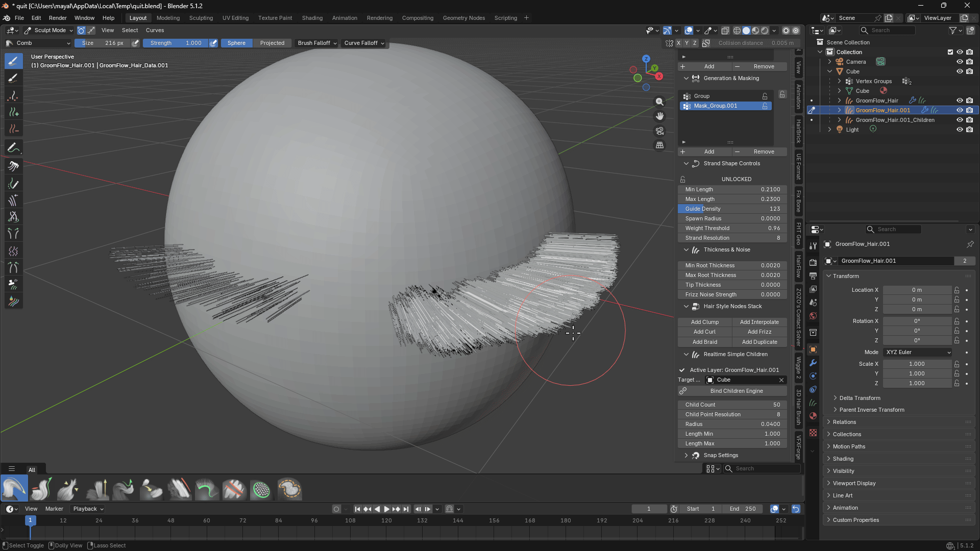This screenshot has height=551, width=980.
Task: Open the Output properties tab icon
Action: tap(813, 276)
